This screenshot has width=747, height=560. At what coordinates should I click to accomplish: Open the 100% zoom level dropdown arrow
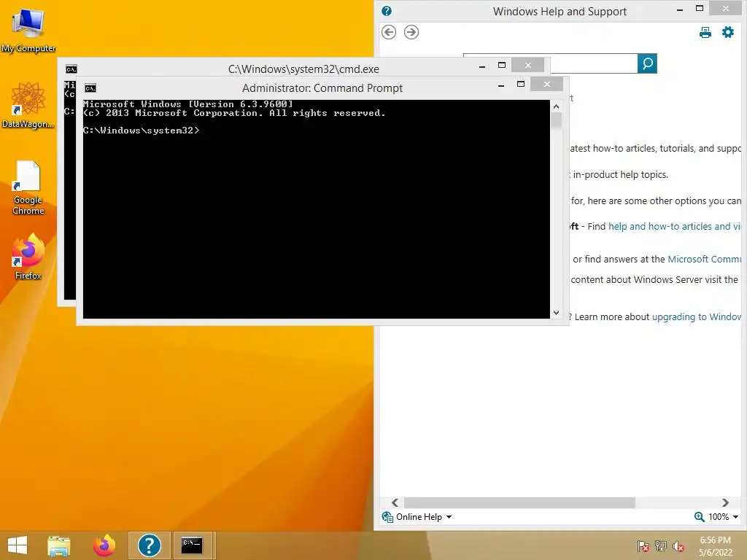(x=735, y=517)
